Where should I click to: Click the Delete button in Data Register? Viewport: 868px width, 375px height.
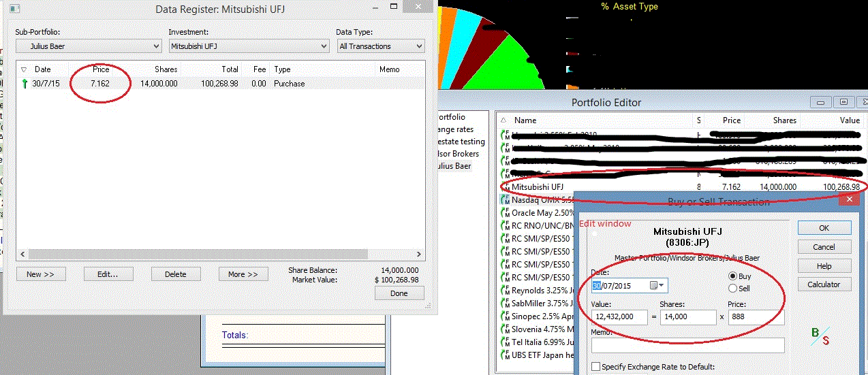point(175,274)
